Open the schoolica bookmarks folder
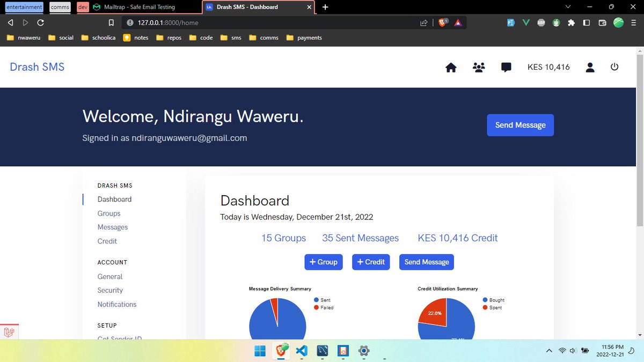 [99, 38]
